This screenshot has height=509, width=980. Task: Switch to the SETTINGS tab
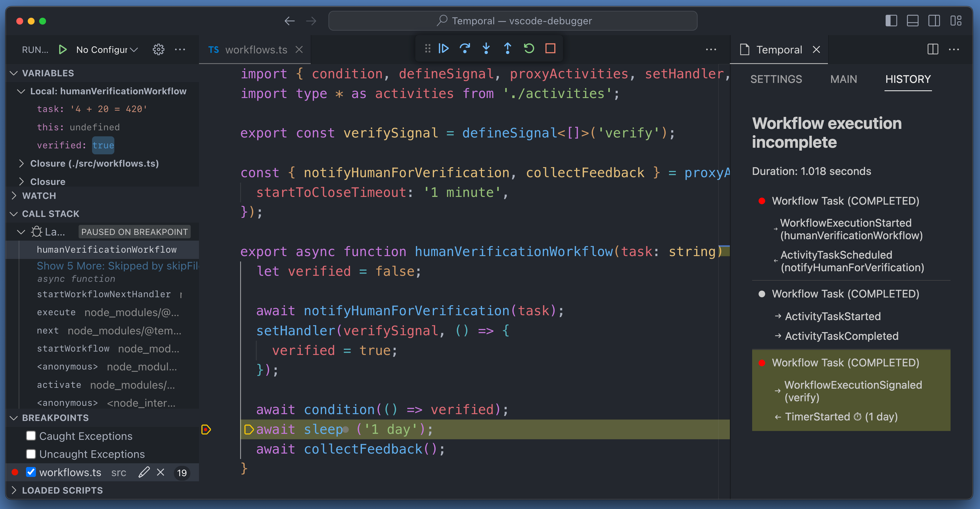[776, 79]
